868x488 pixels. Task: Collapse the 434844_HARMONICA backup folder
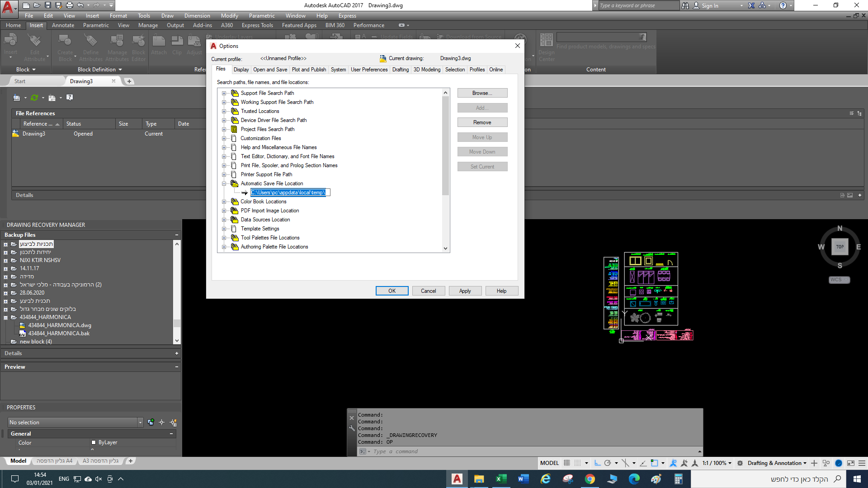[6, 318]
